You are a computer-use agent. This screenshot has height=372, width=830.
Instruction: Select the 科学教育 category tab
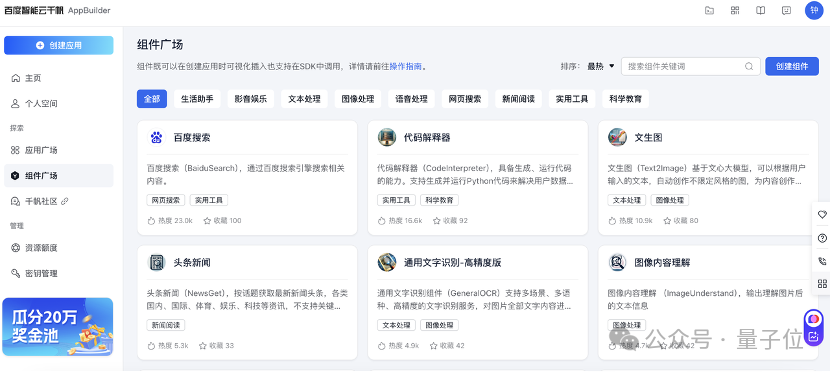[625, 99]
